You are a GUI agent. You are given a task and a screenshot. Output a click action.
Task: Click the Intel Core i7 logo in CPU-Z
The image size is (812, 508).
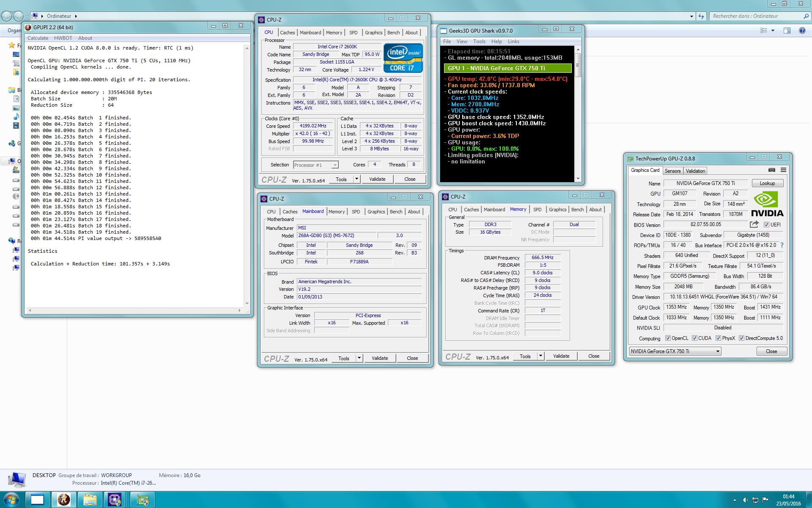(x=403, y=58)
